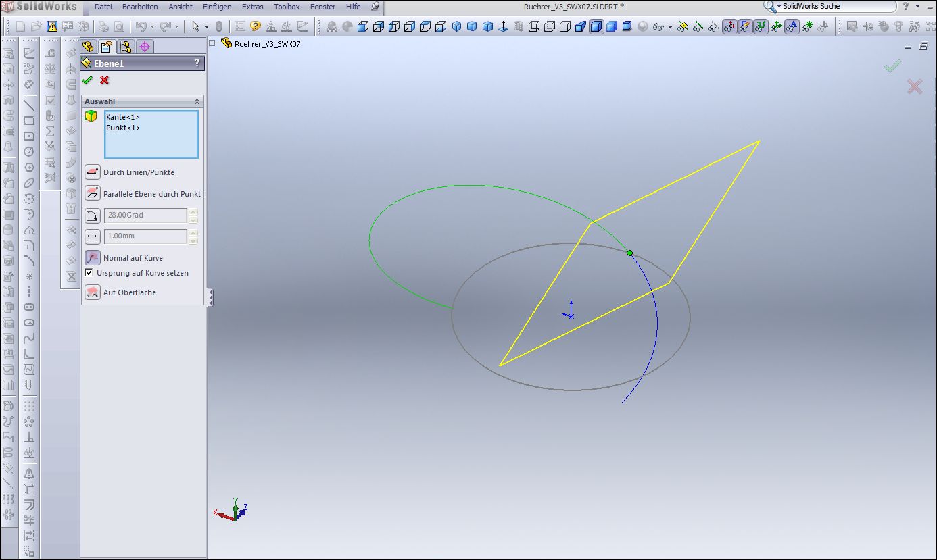Toggle the View Curves visibility icon

(761, 27)
